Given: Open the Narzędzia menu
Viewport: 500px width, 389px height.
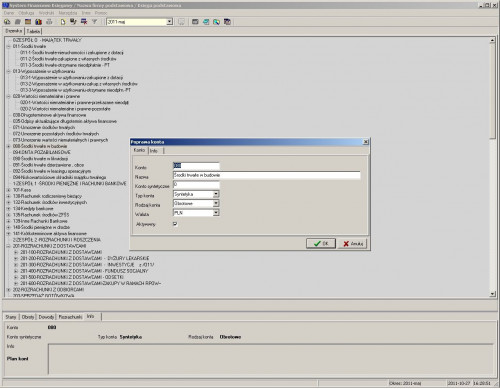Looking at the screenshot, I should pyautogui.click(x=68, y=13).
